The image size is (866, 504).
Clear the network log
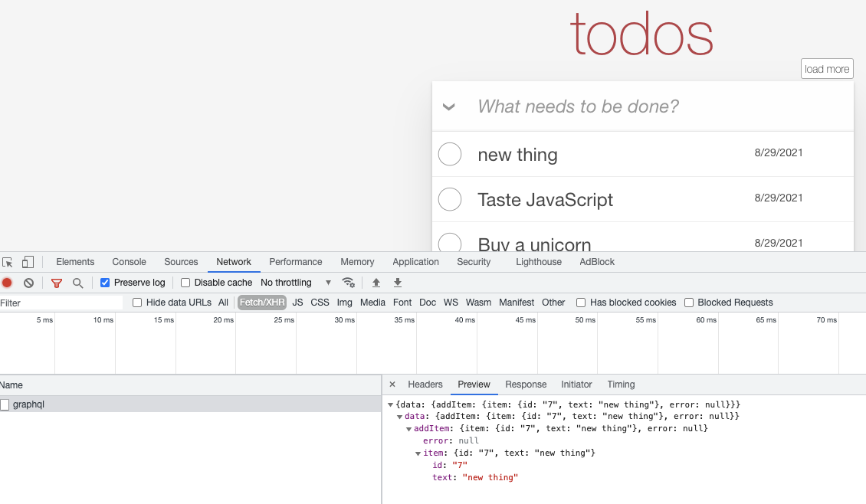(x=28, y=283)
